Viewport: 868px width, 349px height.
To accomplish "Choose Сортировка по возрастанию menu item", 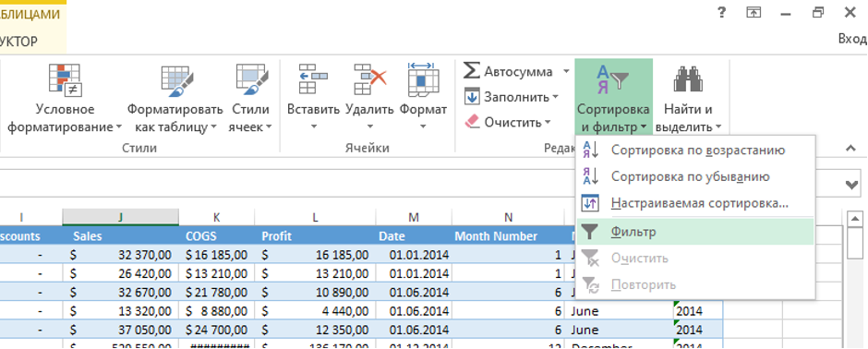I will [695, 150].
